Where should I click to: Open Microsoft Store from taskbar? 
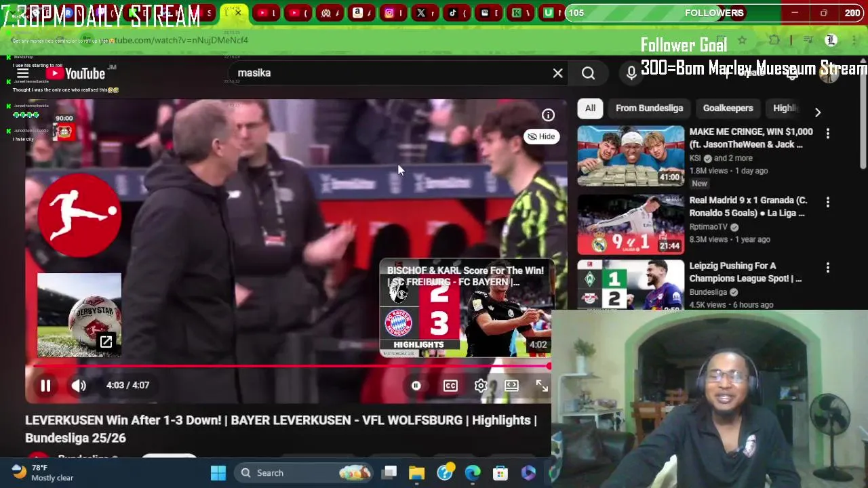(500, 473)
